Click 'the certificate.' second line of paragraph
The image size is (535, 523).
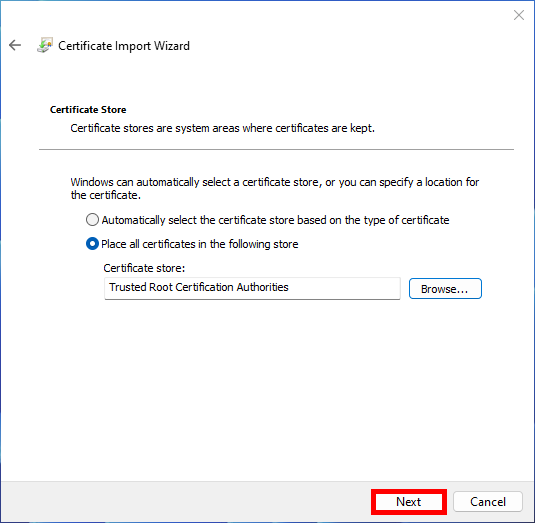coord(105,195)
